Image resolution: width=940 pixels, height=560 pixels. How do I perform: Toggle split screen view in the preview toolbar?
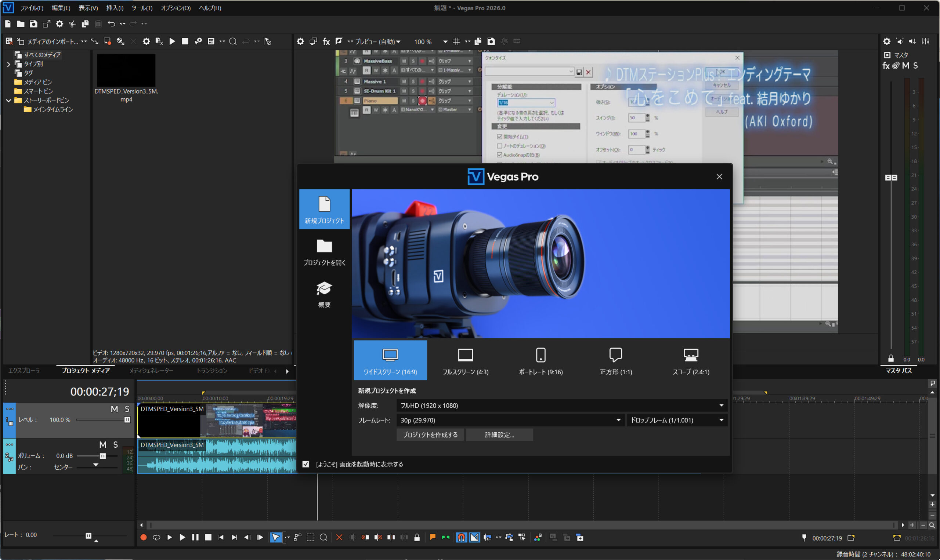[339, 41]
